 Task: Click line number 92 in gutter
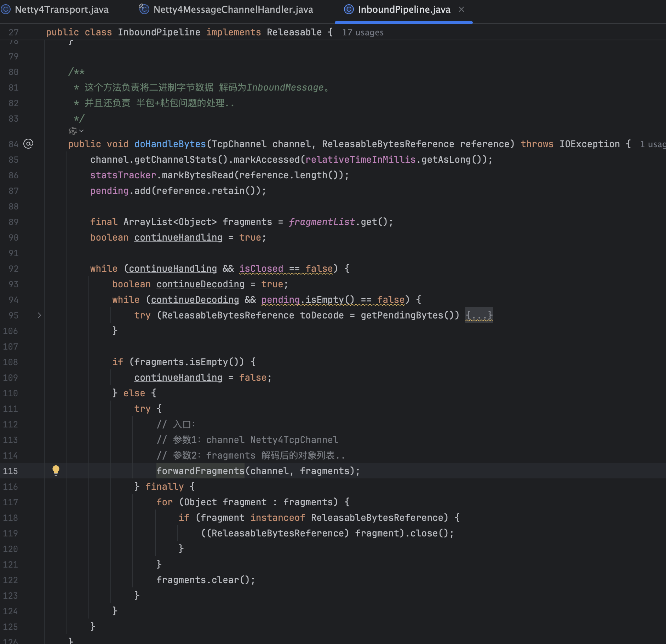[13, 269]
